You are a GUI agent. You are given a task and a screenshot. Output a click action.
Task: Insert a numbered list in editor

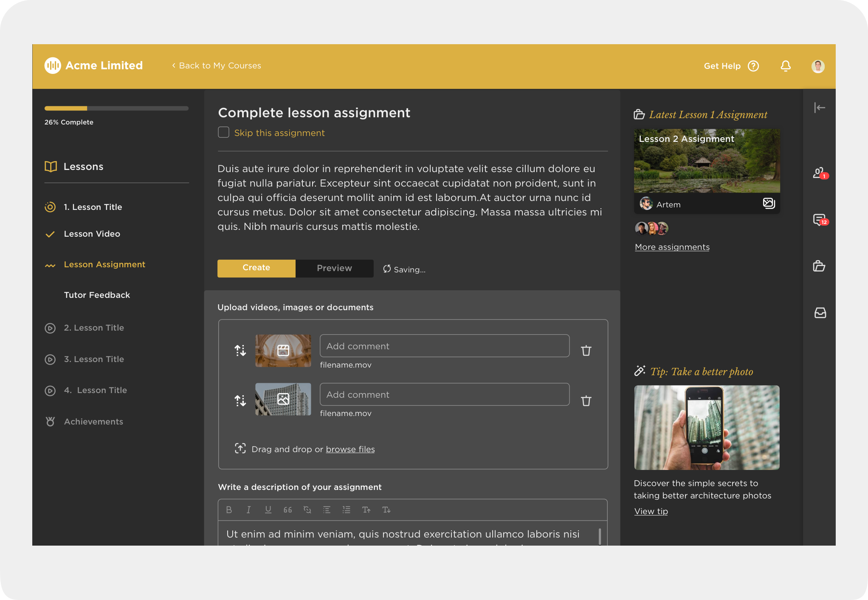(x=347, y=510)
